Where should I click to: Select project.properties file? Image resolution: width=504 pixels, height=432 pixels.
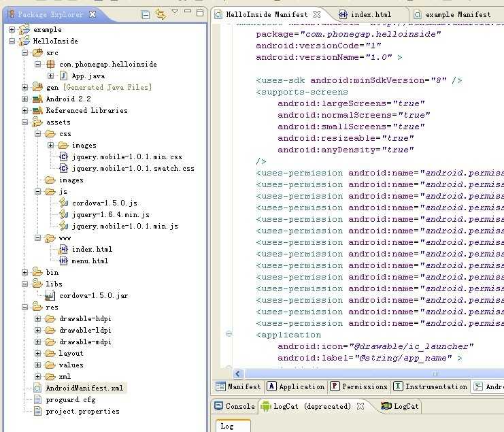click(x=82, y=412)
